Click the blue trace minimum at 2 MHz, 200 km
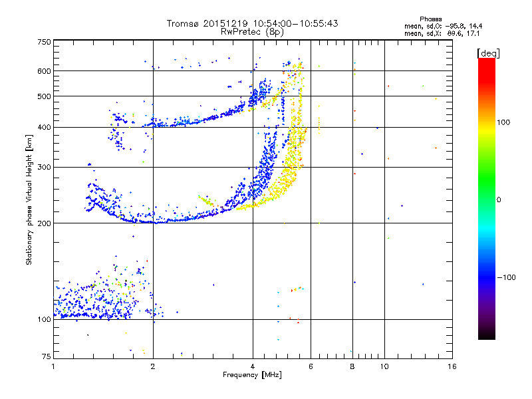The width and height of the screenshot is (532, 399). click(153, 222)
